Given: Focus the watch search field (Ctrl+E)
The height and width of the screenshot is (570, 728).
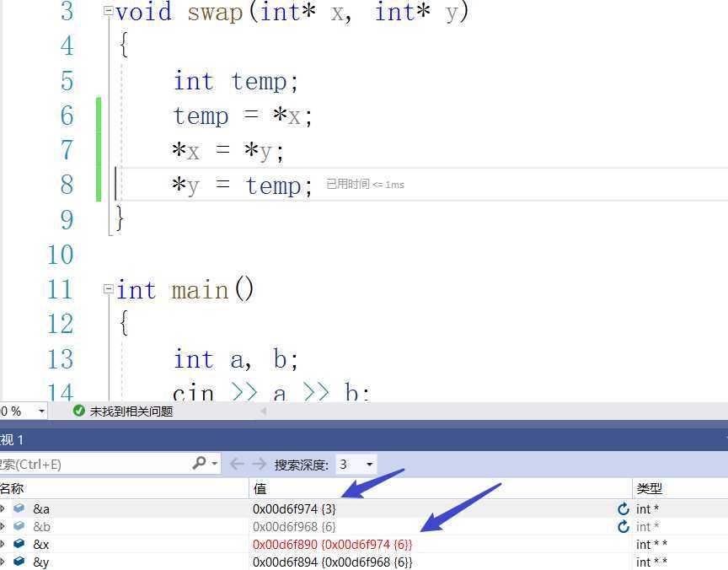Looking at the screenshot, I should click(94, 464).
